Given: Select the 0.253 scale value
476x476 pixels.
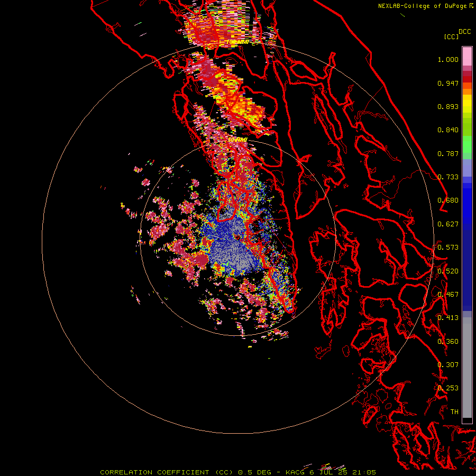Looking at the screenshot, I should [448, 388].
